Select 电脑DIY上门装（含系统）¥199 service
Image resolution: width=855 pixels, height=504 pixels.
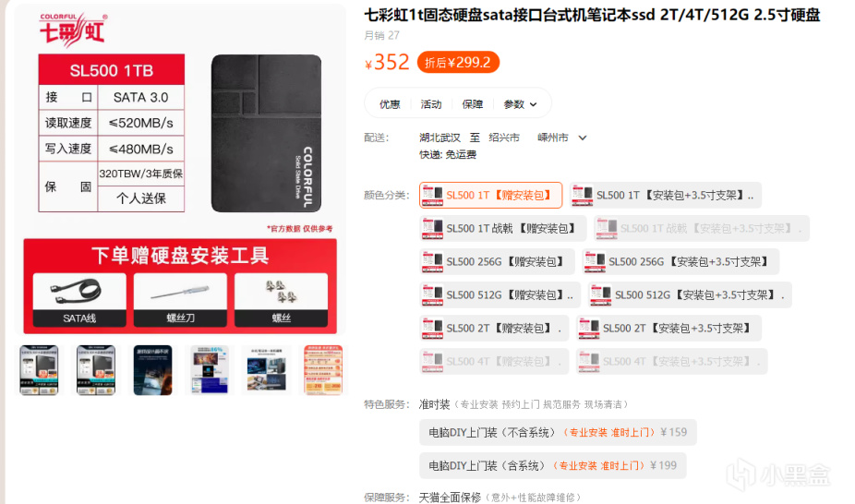click(x=552, y=466)
